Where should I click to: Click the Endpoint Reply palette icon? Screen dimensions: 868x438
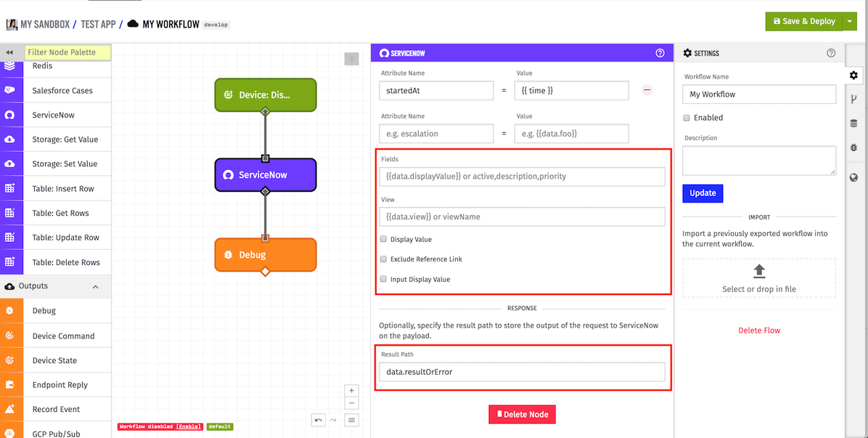tap(9, 384)
